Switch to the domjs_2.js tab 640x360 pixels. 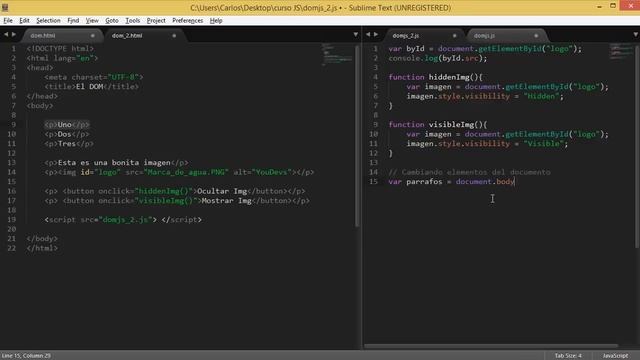point(424,36)
